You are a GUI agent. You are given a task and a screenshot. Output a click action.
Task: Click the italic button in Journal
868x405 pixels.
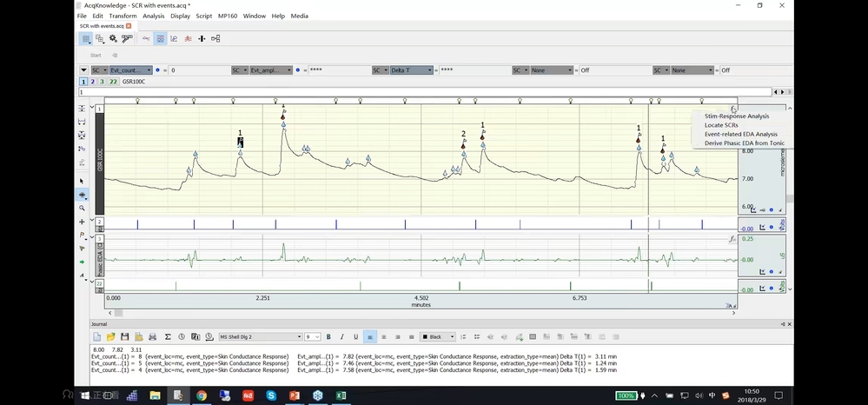pyautogui.click(x=342, y=337)
